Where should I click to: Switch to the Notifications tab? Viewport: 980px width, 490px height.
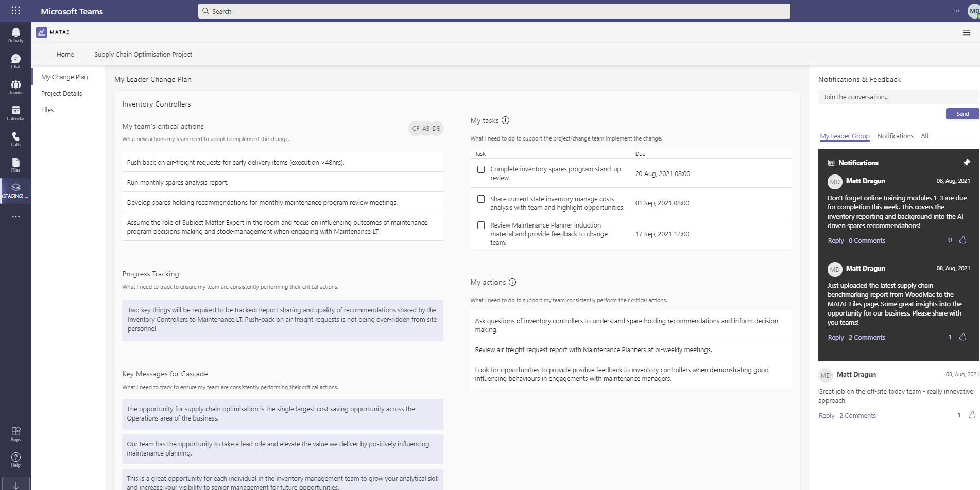click(895, 136)
